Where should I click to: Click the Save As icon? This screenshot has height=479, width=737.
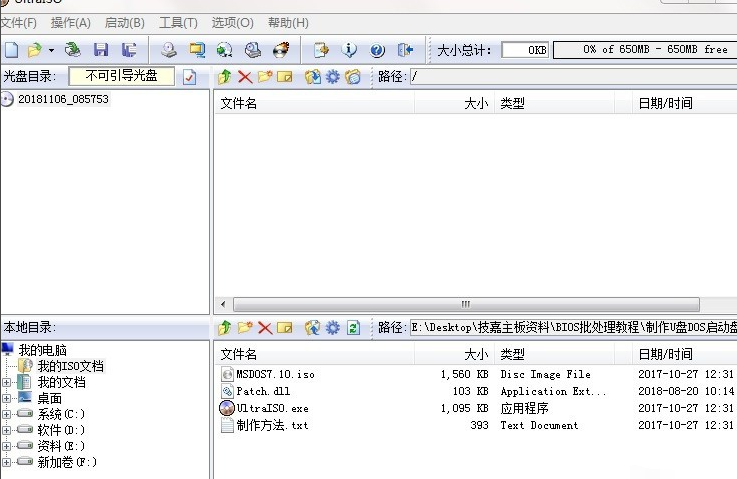(x=129, y=50)
